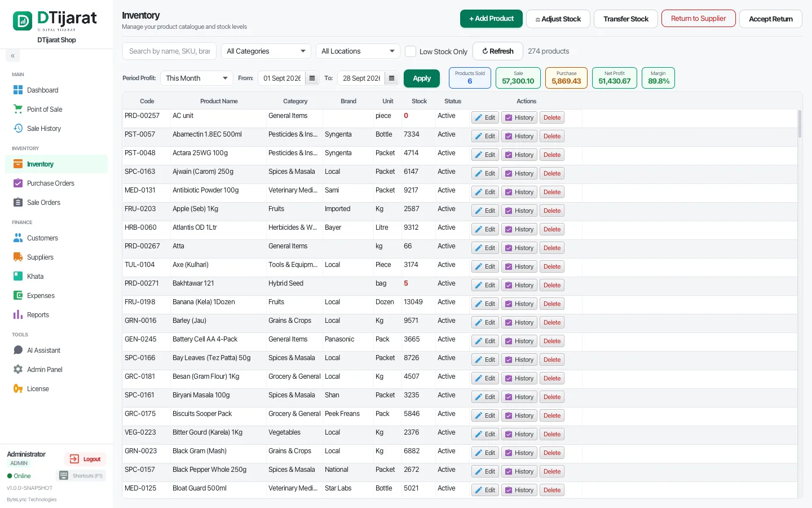This screenshot has height=508, width=812.
Task: Click the Point of Sale cart icon
Action: (x=18, y=109)
